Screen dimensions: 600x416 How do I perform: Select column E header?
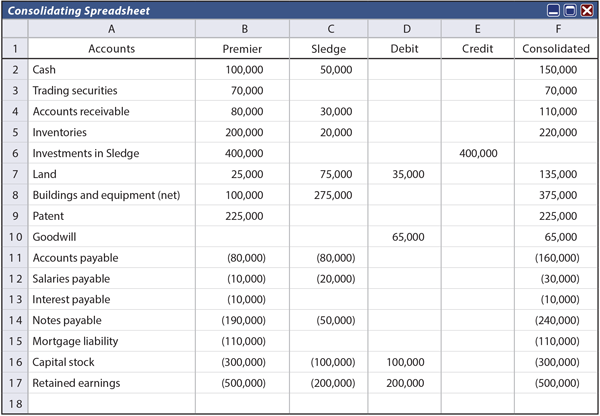[x=478, y=29]
